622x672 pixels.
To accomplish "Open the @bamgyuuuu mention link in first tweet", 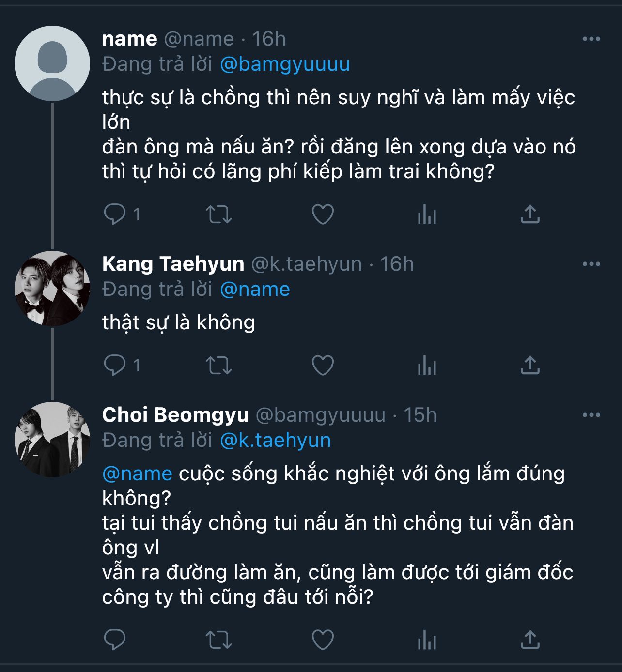I will (x=285, y=64).
